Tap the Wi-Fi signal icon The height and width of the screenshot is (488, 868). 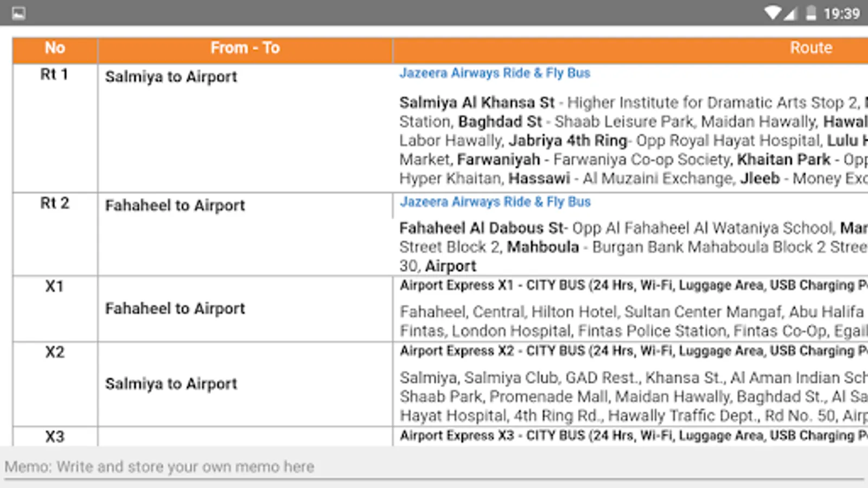tap(772, 13)
